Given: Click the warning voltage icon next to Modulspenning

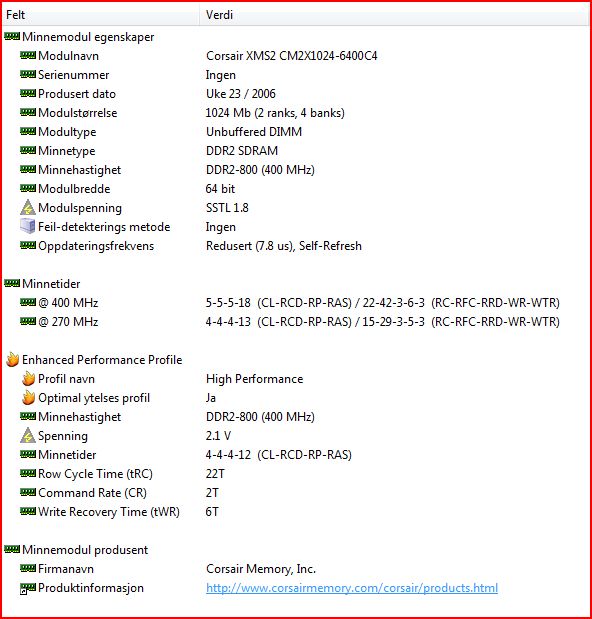Looking at the screenshot, I should coord(28,208).
